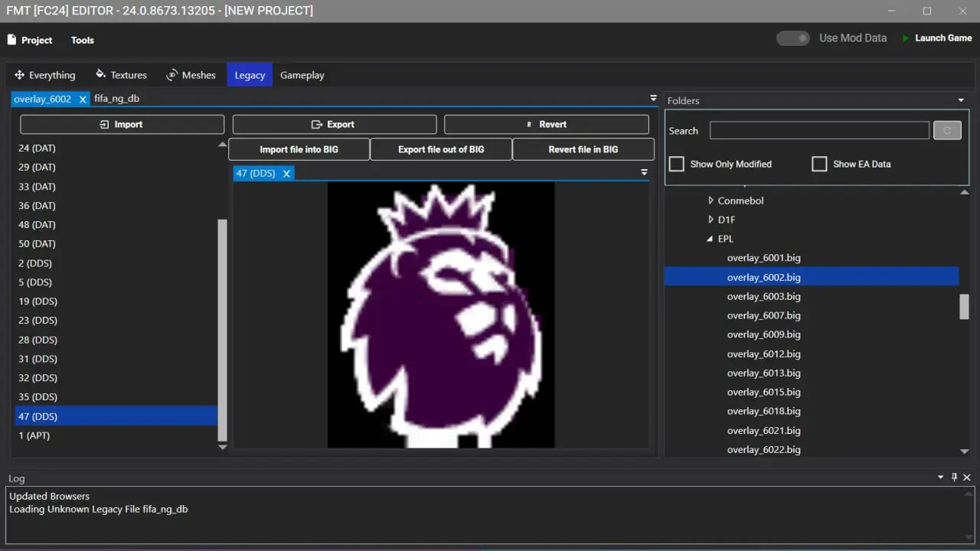Switch to the fifa_ng_db tab
Image resolution: width=980 pixels, height=551 pixels.
pyautogui.click(x=117, y=99)
